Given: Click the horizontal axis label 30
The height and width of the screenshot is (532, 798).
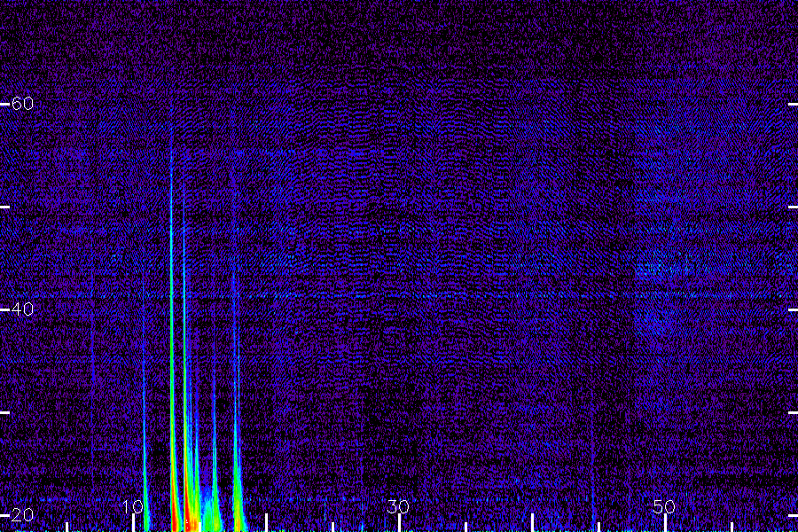Looking at the screenshot, I should click(x=398, y=506).
